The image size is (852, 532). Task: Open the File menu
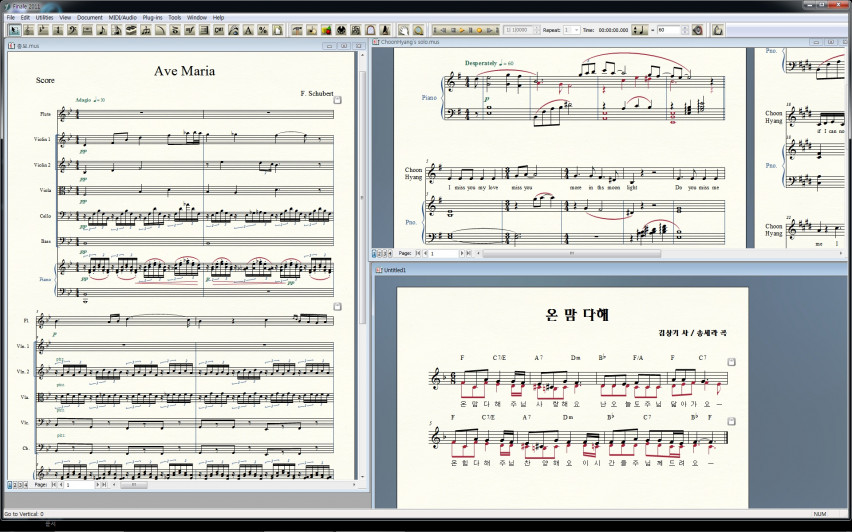10,17
